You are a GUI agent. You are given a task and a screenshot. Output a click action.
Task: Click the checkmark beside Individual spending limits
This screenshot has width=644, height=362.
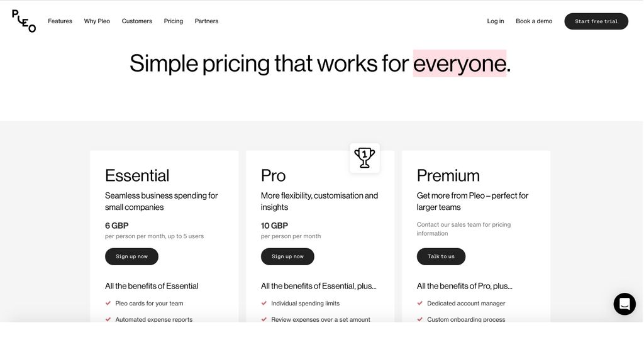click(x=264, y=303)
